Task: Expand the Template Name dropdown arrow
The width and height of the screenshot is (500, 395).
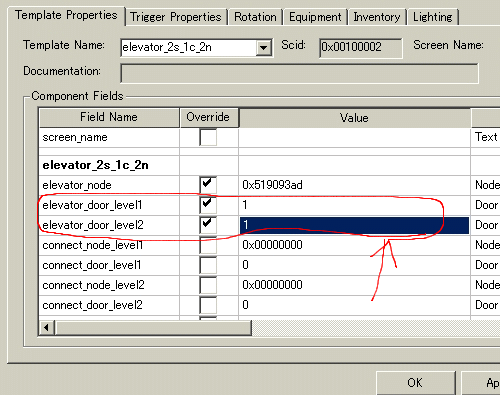Action: click(x=264, y=48)
